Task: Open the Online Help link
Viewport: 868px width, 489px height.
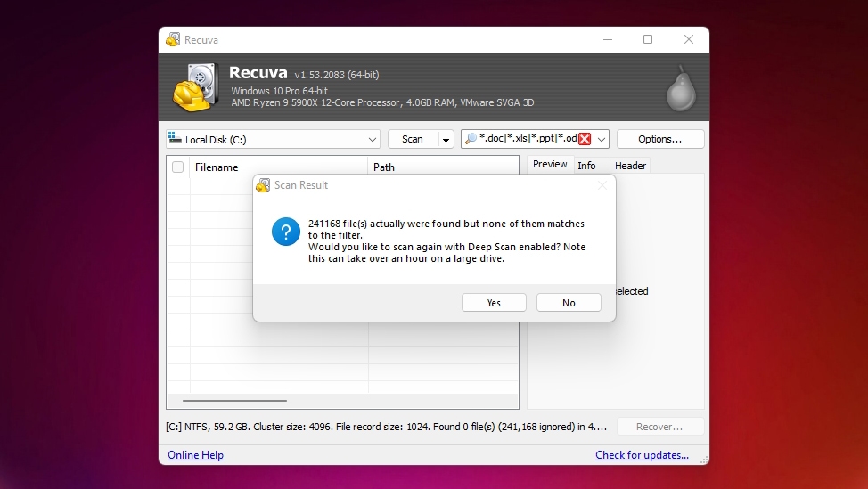Action: (x=195, y=454)
